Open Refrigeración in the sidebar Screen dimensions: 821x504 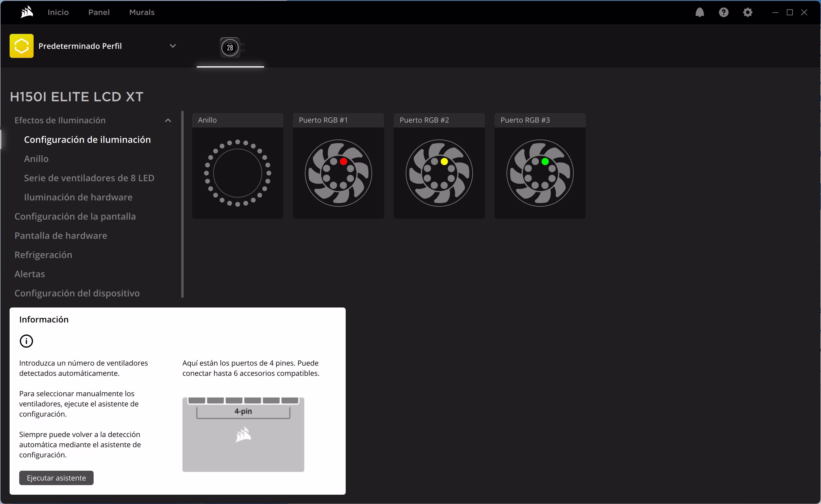coord(43,255)
